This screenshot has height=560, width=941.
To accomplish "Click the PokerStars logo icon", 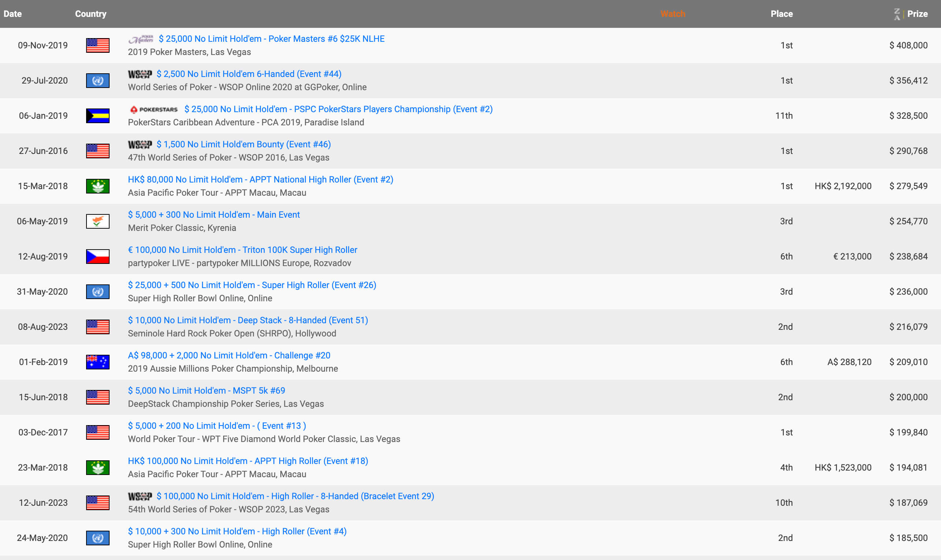I will tap(154, 110).
